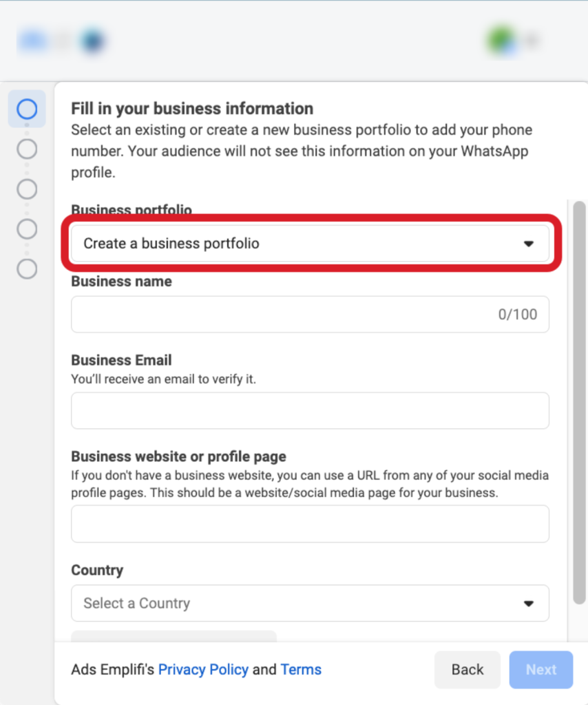Click the Next button
The height and width of the screenshot is (705, 588).
click(x=541, y=669)
